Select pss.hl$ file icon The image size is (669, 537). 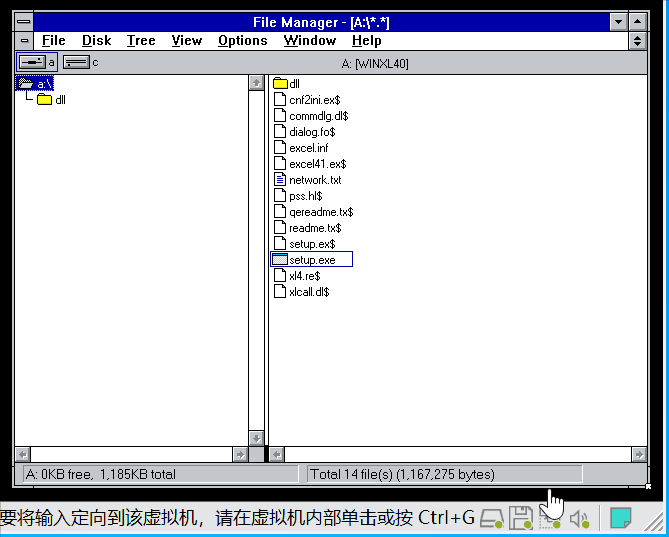280,195
